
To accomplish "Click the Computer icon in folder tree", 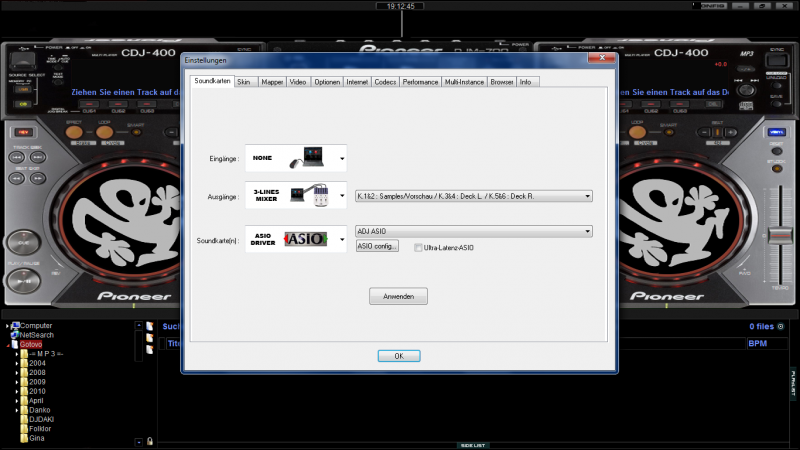I will 15,326.
